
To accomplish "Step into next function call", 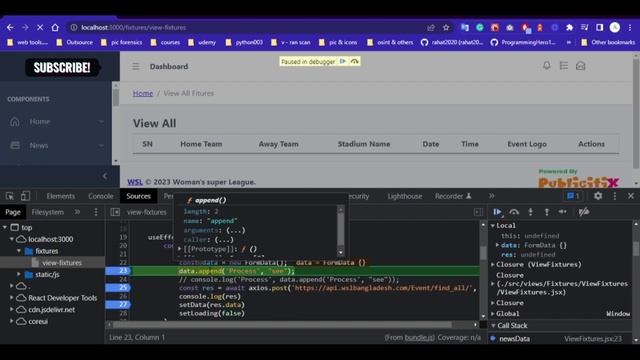I will [x=530, y=211].
